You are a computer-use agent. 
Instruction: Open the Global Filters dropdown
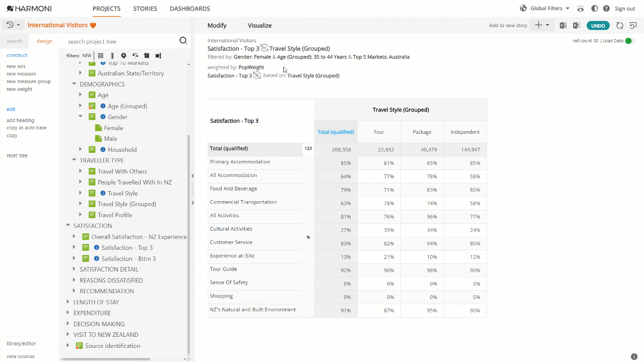545,9
